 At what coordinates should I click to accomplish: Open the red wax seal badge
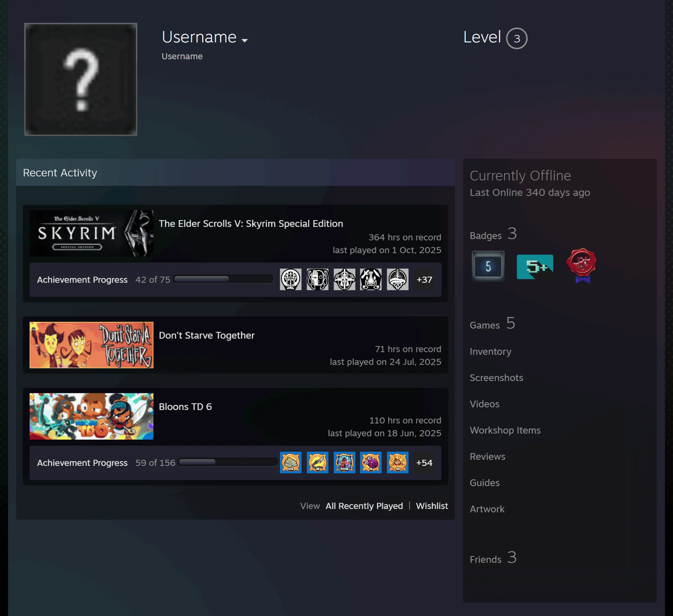(x=582, y=265)
